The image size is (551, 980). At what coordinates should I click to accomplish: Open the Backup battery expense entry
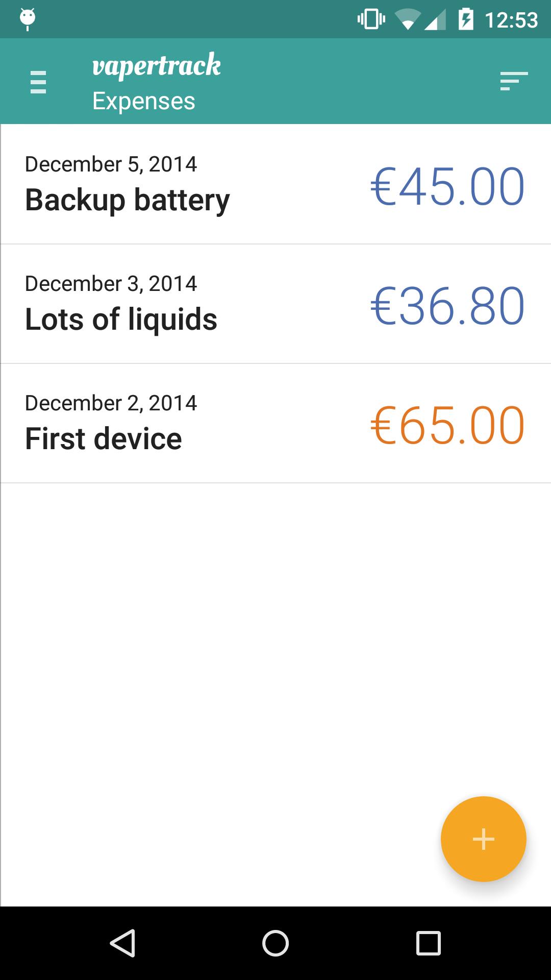275,184
